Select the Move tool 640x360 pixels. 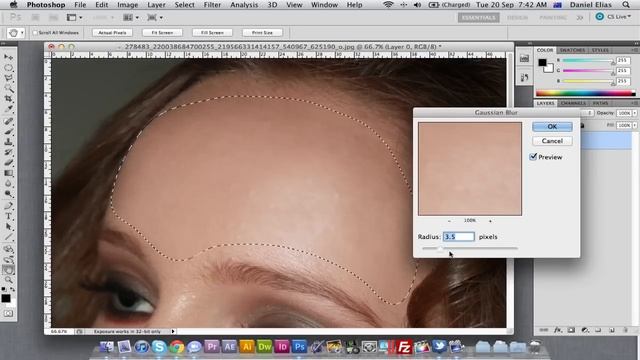[x=8, y=57]
